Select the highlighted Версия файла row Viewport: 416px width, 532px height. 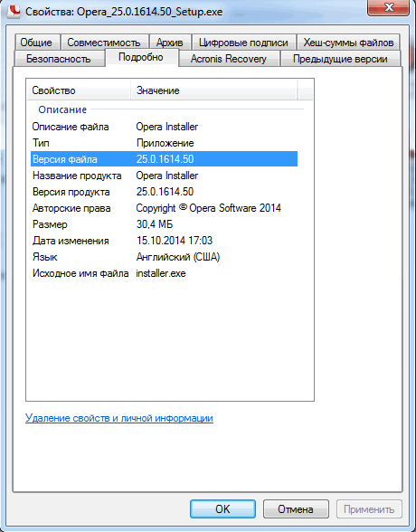[x=164, y=159]
